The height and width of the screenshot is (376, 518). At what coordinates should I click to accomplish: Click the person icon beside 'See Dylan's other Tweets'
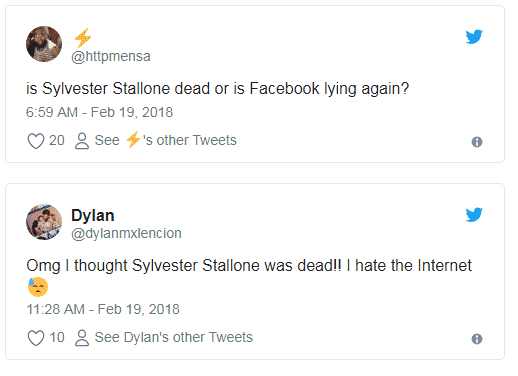[82, 338]
